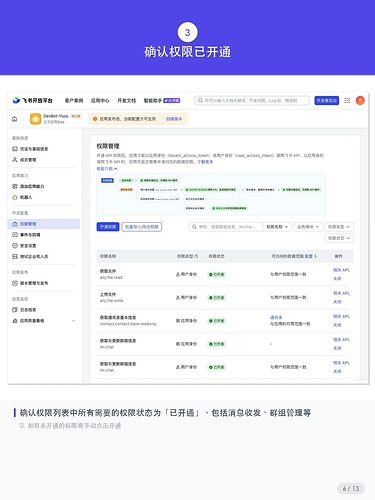Open the 权限状态 filter dropdown

point(339,238)
